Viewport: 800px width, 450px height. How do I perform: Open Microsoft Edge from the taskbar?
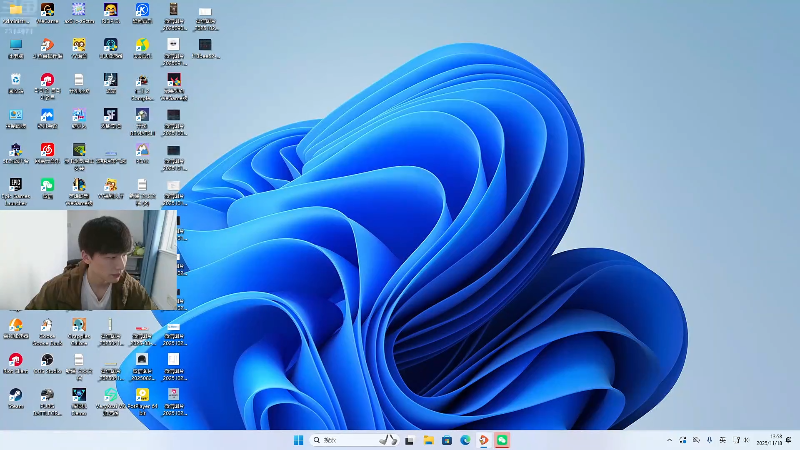pos(465,440)
